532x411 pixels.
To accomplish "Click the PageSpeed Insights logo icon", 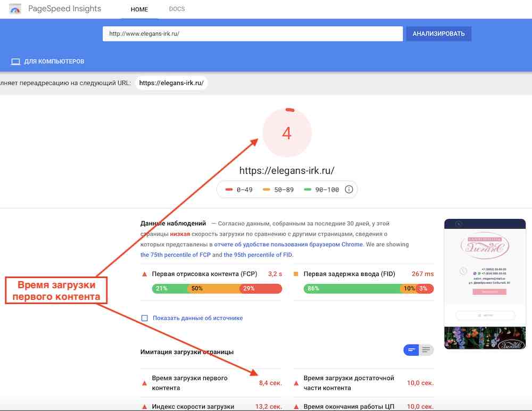I will pyautogui.click(x=15, y=9).
